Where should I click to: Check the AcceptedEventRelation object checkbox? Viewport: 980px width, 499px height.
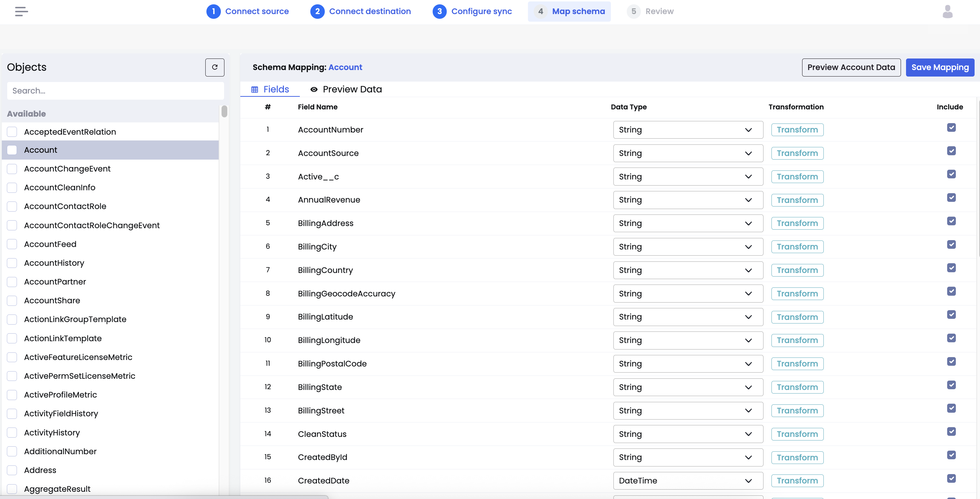(x=12, y=132)
